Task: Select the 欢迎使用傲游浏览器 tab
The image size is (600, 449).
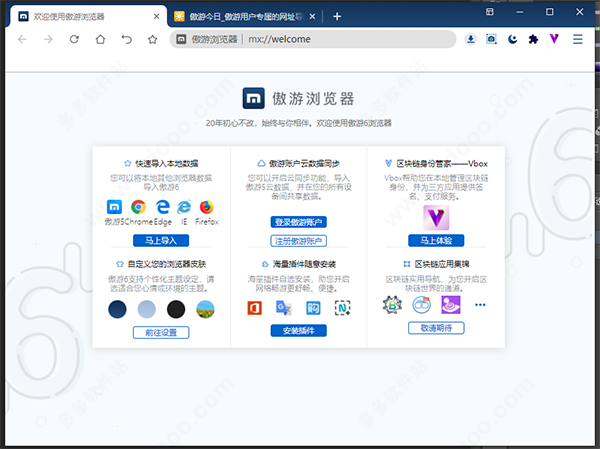Action: (88, 16)
